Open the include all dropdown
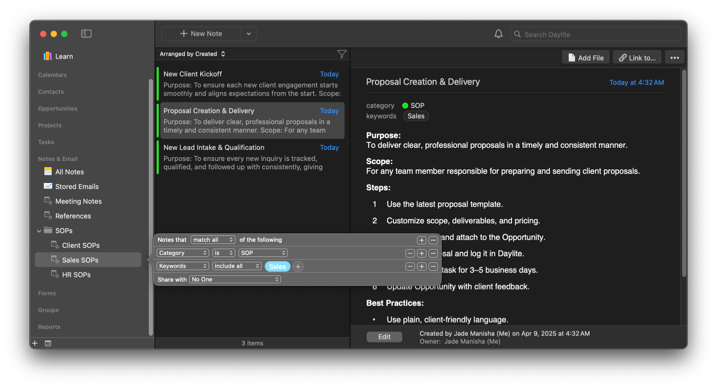 pos(237,266)
